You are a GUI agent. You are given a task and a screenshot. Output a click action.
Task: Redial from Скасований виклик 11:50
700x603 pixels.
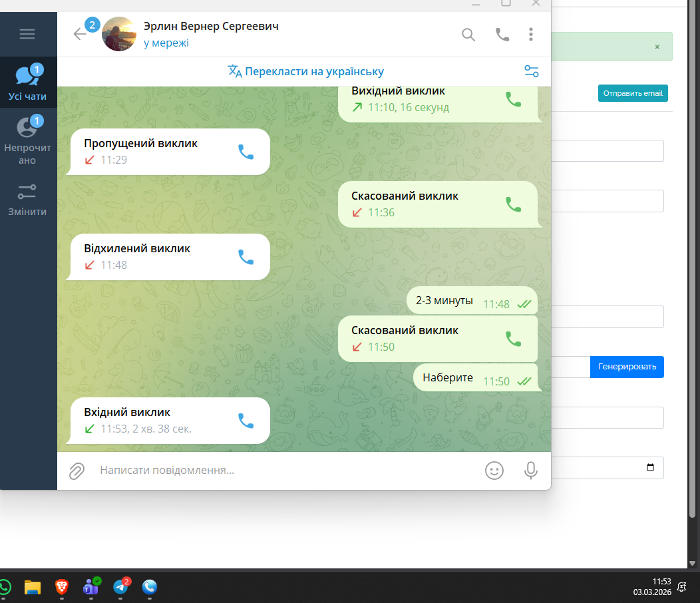514,339
